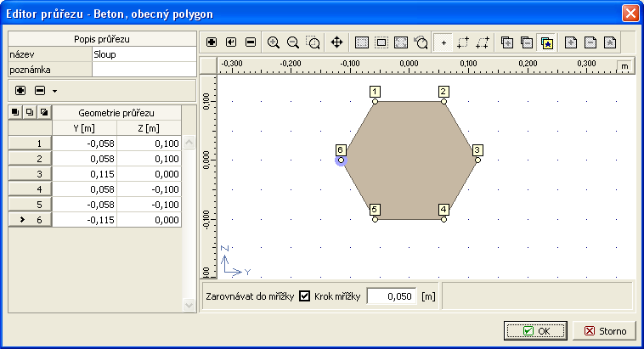Click Y cell '-0,115' in row 6

click(x=85, y=220)
